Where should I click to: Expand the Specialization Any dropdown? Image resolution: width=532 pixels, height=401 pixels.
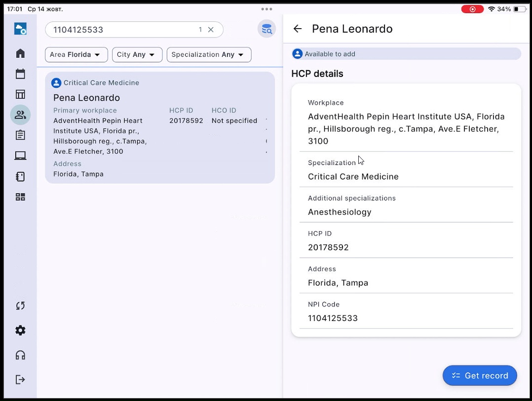(209, 55)
